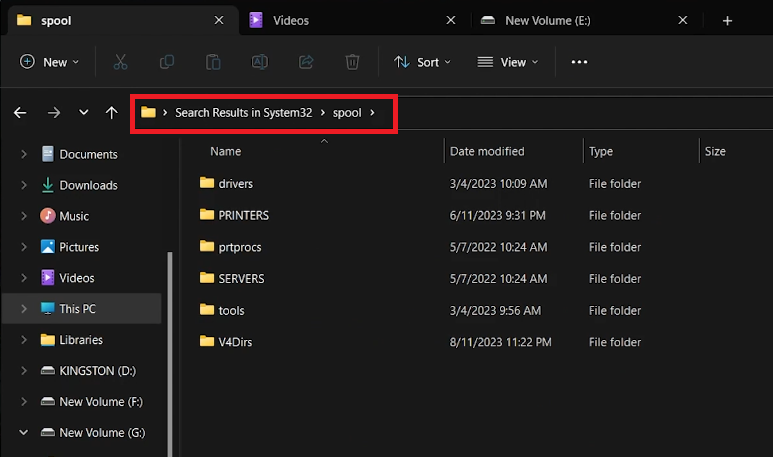773x457 pixels.
Task: Click the New button
Action: tap(44, 62)
